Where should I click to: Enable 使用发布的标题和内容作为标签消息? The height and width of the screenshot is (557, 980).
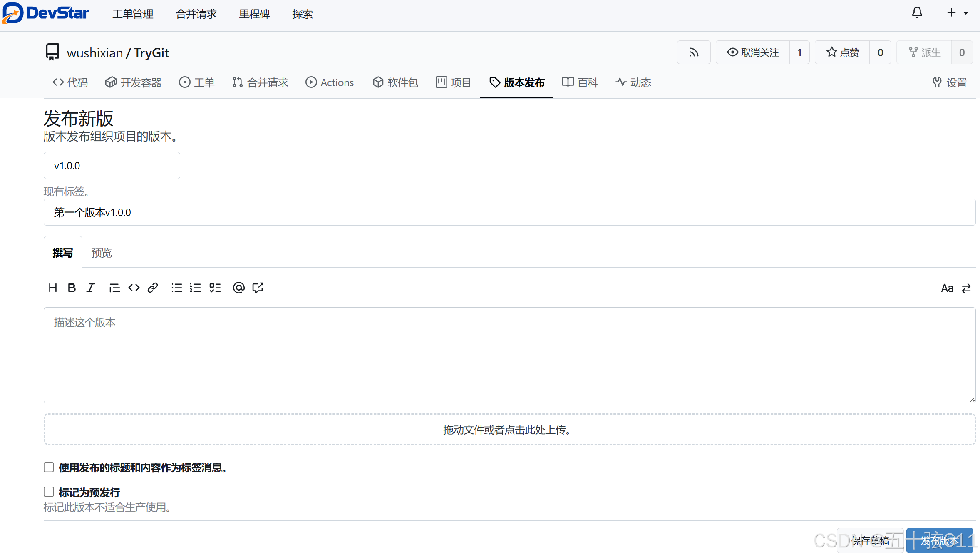coord(49,467)
